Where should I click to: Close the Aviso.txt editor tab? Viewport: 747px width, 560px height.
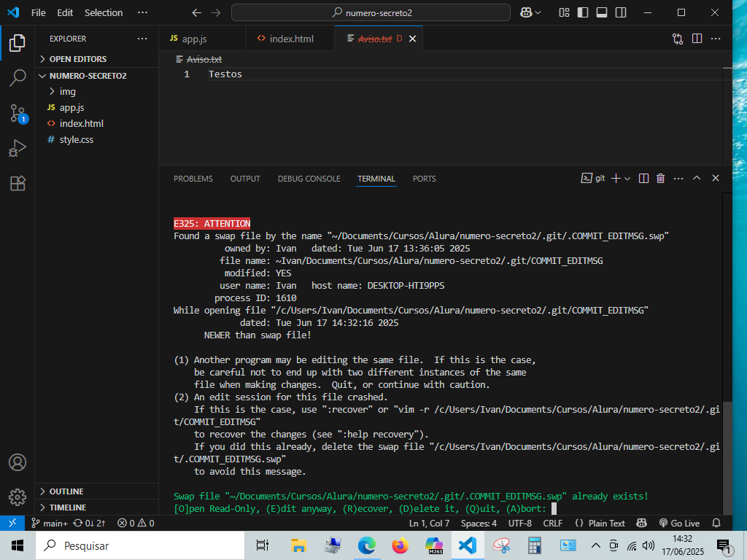tap(413, 39)
